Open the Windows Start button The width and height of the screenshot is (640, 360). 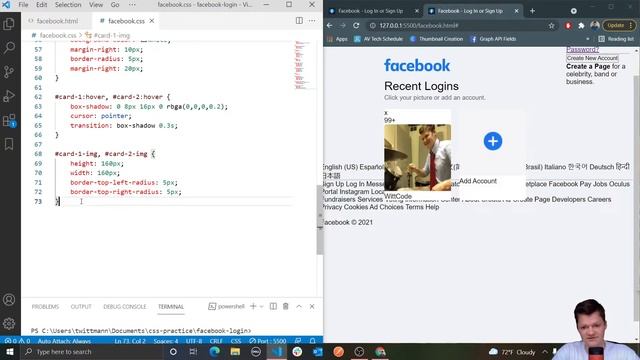click(9, 352)
